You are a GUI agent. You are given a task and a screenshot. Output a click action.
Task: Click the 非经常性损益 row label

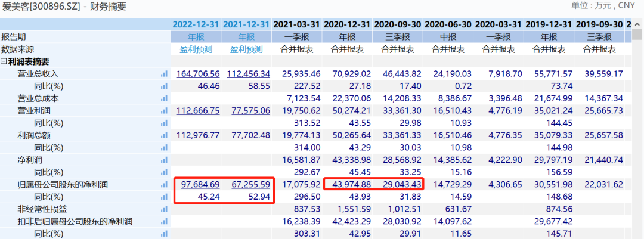point(42,209)
